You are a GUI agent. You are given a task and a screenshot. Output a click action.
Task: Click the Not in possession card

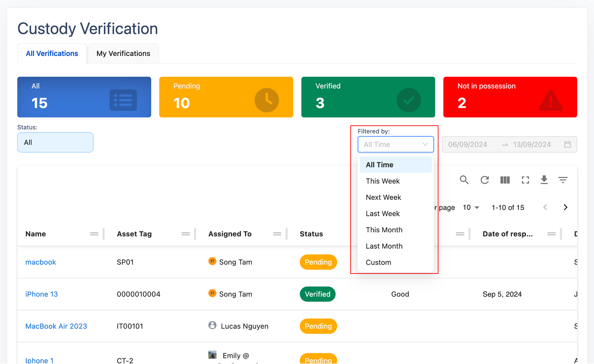pyautogui.click(x=510, y=97)
